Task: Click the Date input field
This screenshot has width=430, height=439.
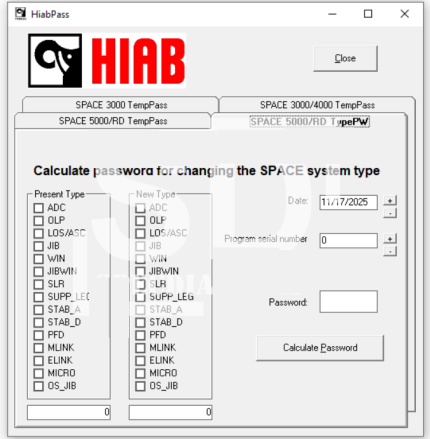Action: [x=348, y=202]
